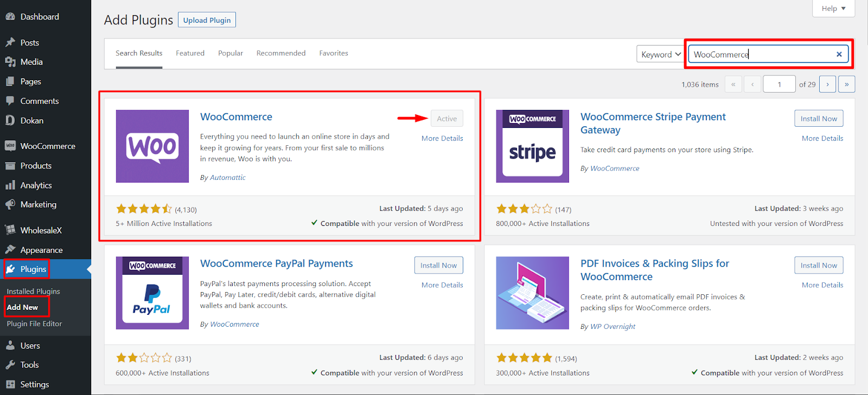
Task: Switch to the Popular tab
Action: (x=231, y=53)
